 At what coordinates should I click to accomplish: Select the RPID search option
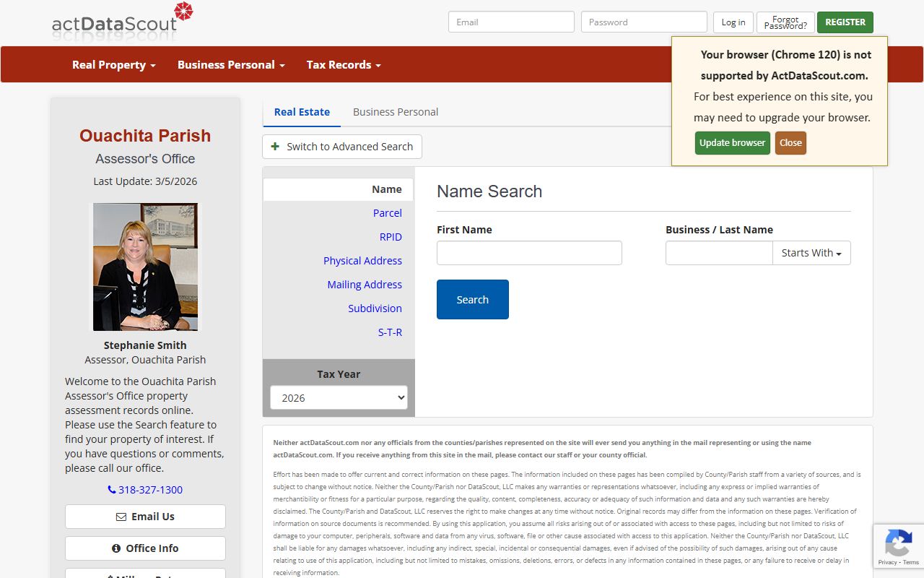pos(391,237)
